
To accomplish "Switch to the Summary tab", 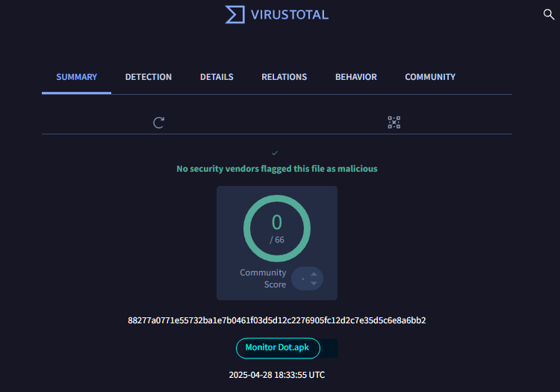I will tap(76, 77).
